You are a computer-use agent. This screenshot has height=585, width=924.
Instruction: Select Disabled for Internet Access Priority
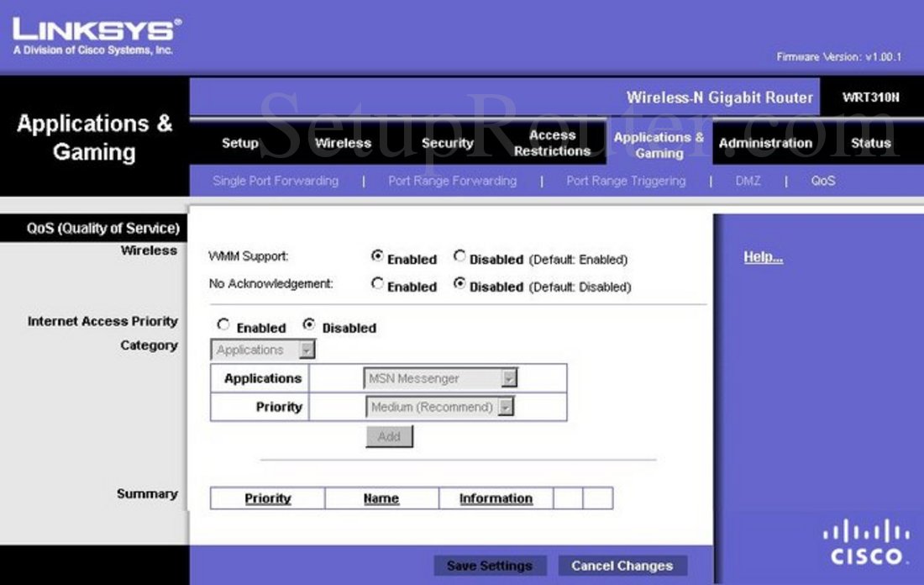click(308, 326)
